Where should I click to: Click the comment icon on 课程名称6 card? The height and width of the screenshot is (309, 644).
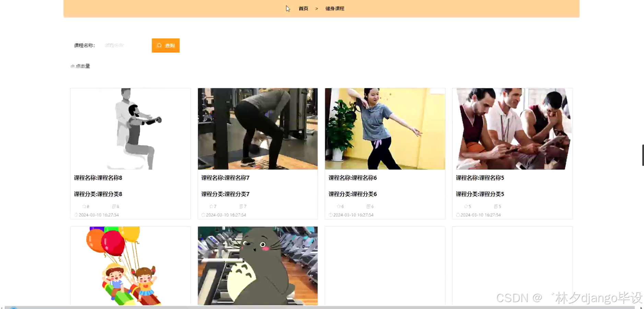[x=368, y=206]
